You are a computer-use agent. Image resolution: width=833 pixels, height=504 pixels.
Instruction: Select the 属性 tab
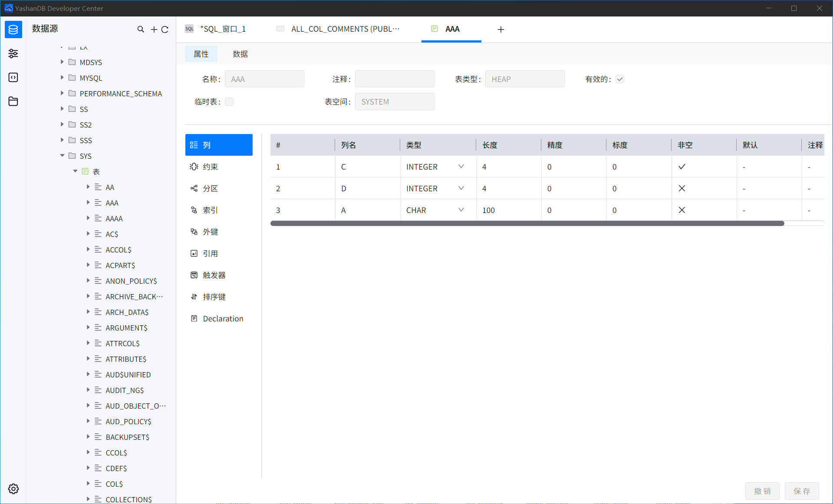[x=201, y=54]
